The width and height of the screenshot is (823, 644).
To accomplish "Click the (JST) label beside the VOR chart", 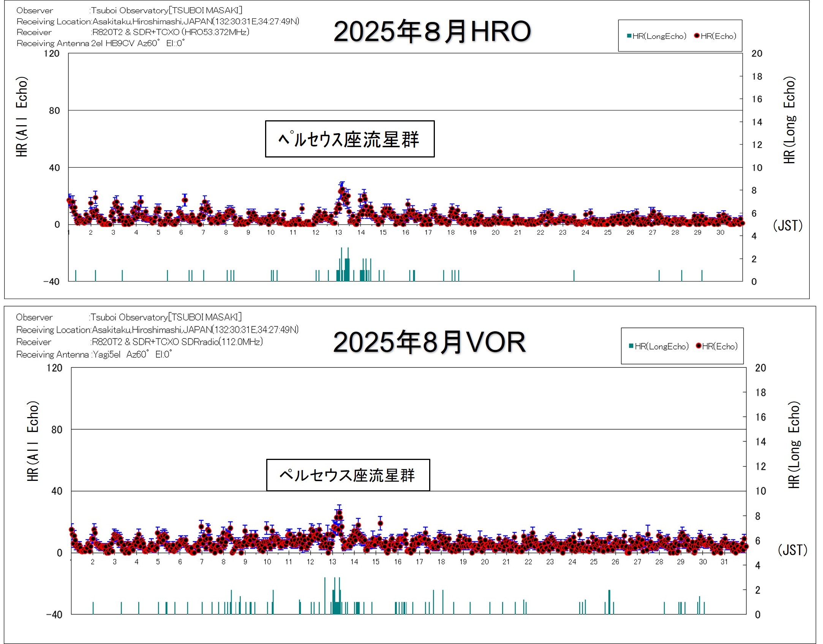I will pyautogui.click(x=792, y=550).
